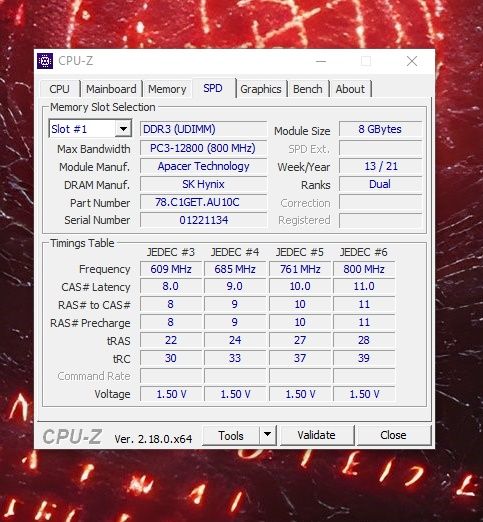Screen dimensions: 483x522
Task: Click the Timings Table group label
Action: tap(82, 243)
